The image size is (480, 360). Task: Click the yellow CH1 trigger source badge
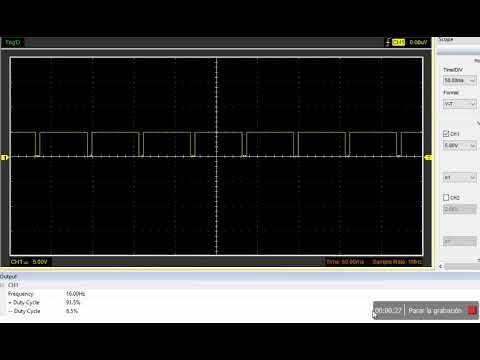pos(398,42)
